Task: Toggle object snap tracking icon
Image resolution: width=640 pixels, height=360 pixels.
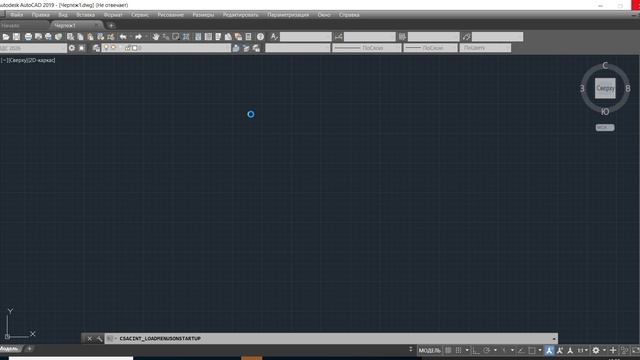Action: point(521,350)
